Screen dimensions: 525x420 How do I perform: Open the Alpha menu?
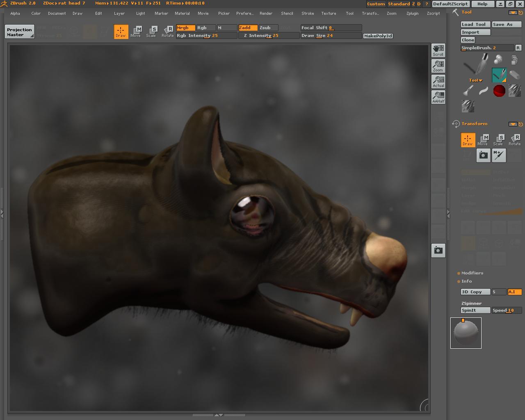coord(15,14)
